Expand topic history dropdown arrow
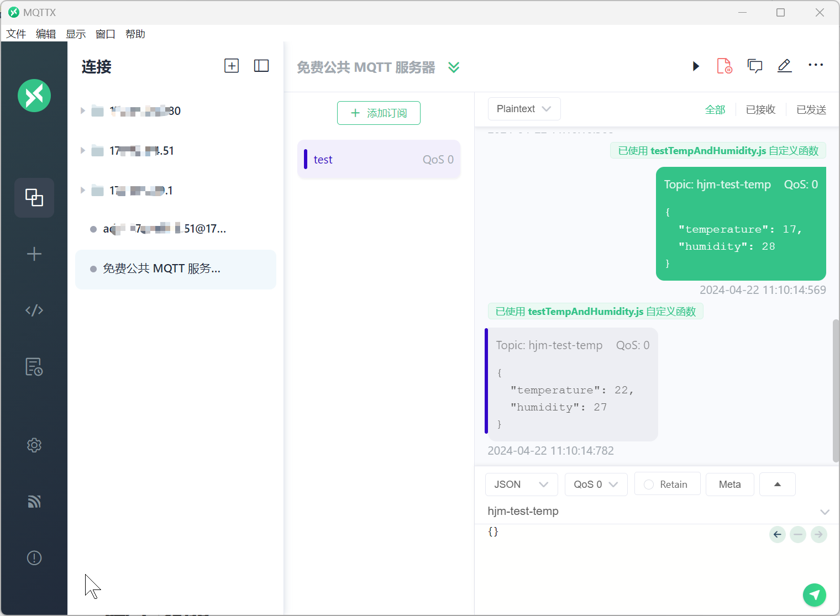 [x=825, y=512]
